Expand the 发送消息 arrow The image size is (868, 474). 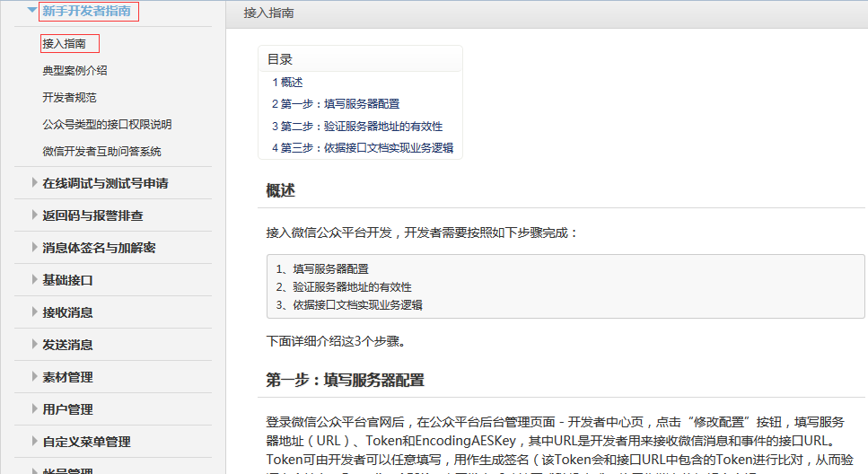[34, 345]
